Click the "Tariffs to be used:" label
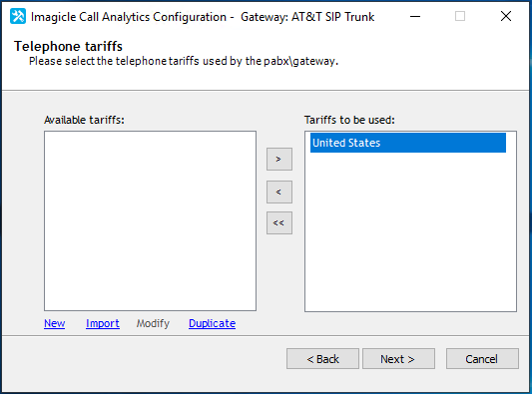 (349, 120)
